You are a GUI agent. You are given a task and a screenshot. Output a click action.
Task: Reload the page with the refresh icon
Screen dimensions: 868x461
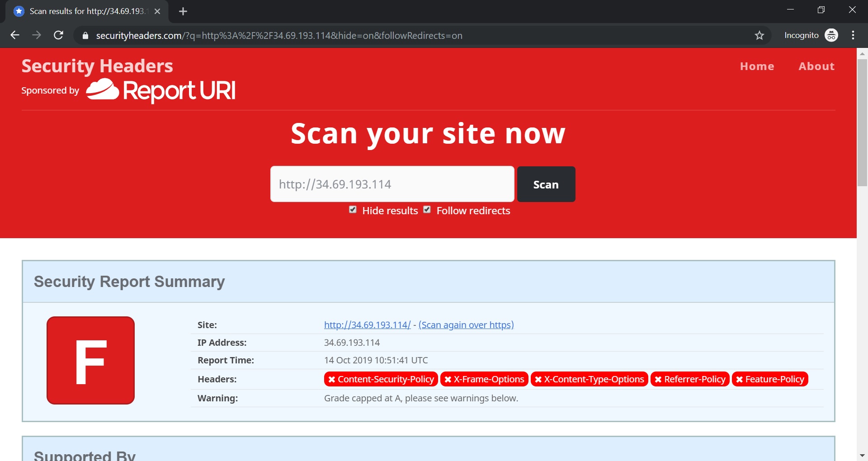point(58,35)
